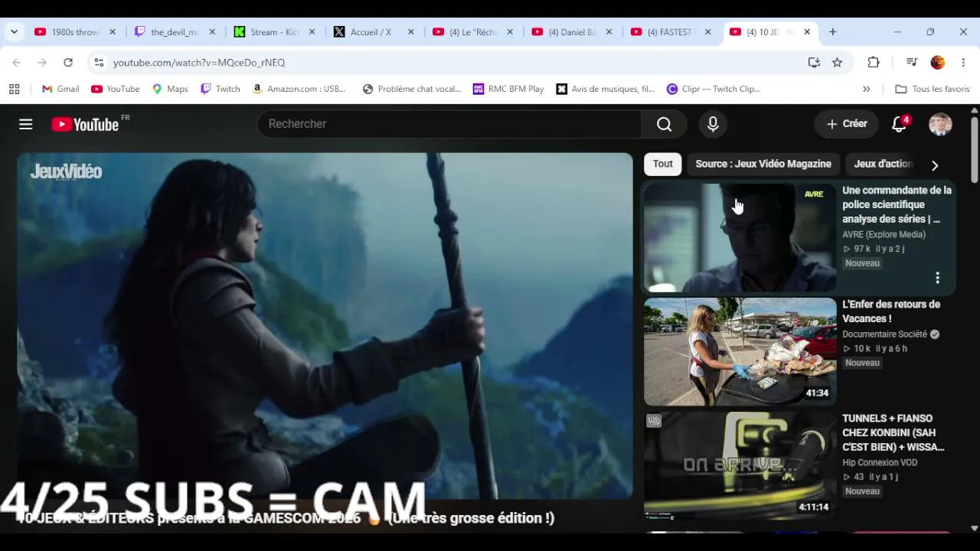Reload the page in Chrome
Viewport: 980px width, 551px height.
pyautogui.click(x=68, y=63)
